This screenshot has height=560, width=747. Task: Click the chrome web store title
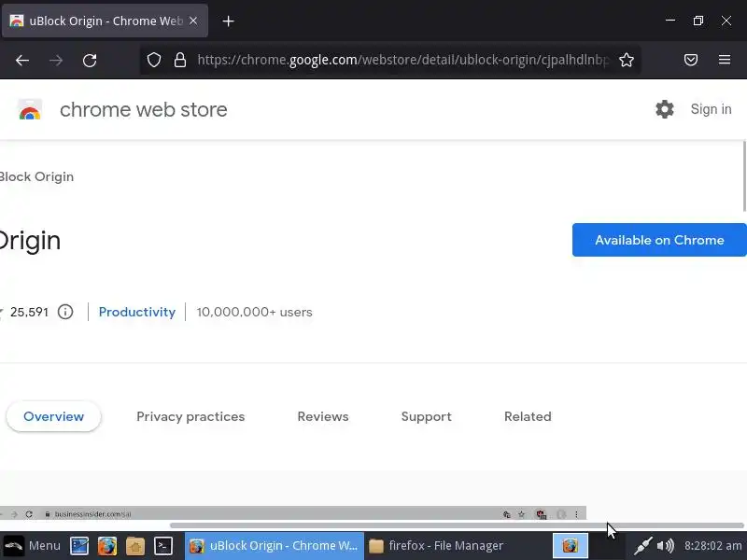[x=144, y=110]
